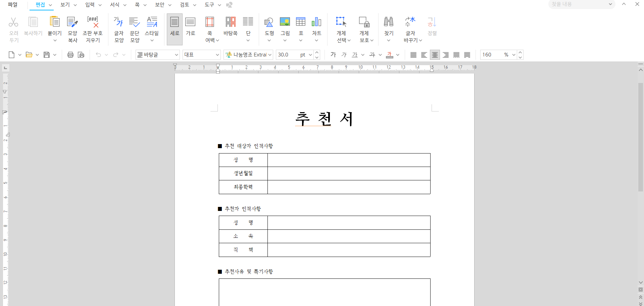Screen dimensions: 644x306
Task: Activate 개체 선택 object select tool
Action: 341,22
